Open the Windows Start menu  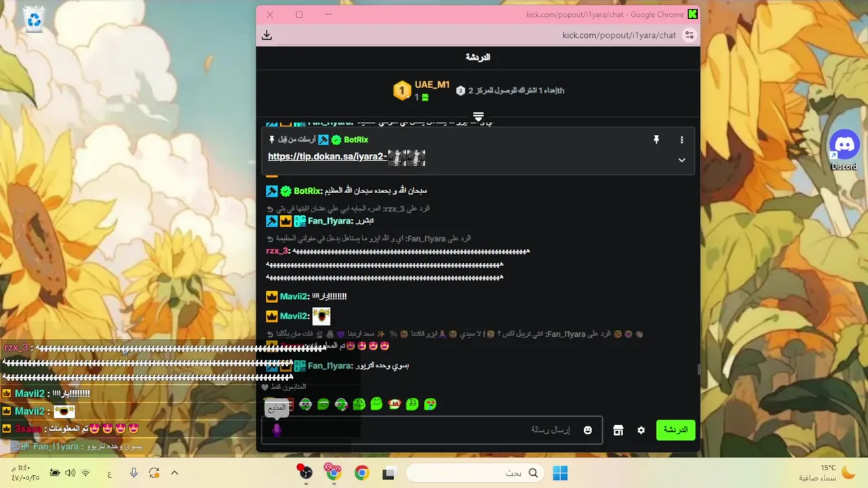(560, 473)
